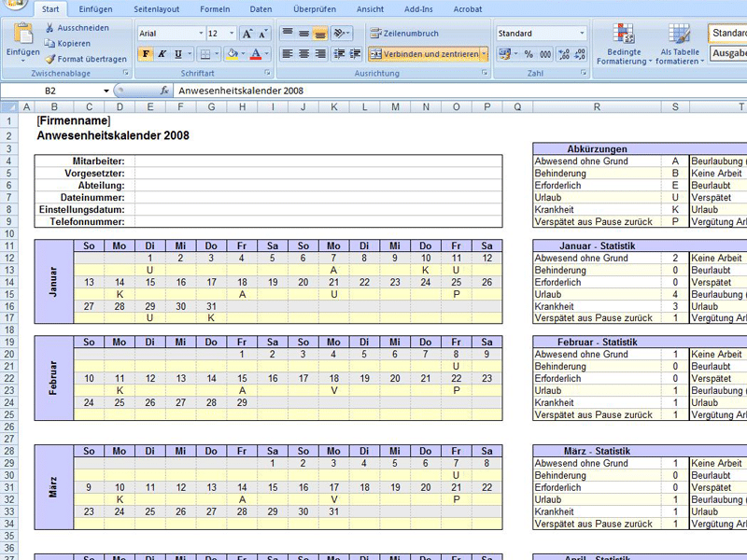Toggle italic (K) formatting
Screen dimensions: 747x560
(162, 54)
